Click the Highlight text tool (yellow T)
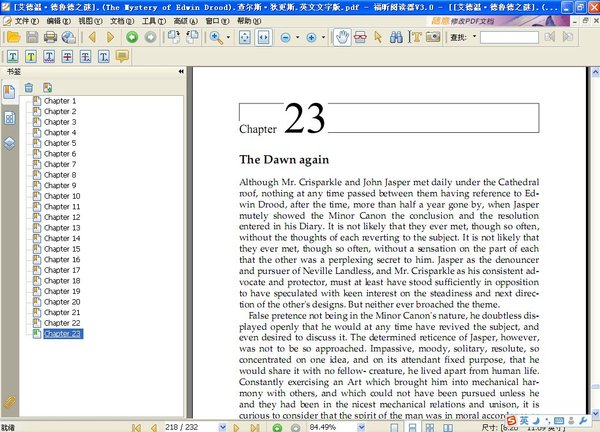Viewport: 600px width, 432px height. pos(31,57)
